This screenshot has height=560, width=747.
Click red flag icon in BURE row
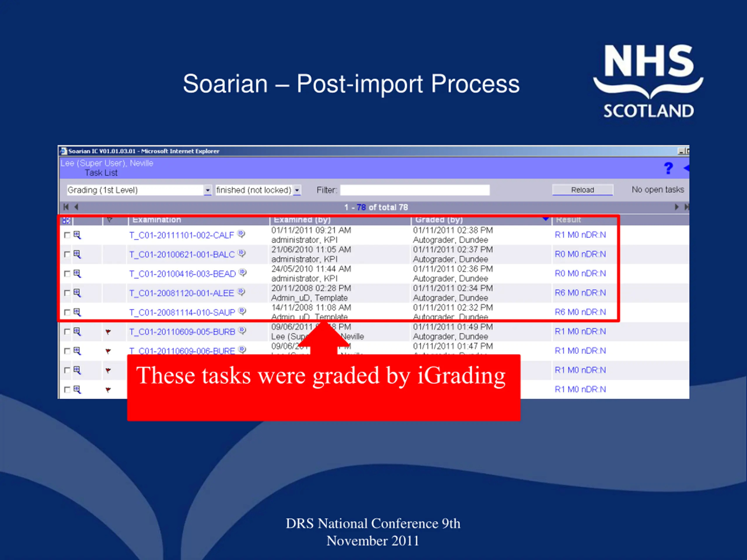click(x=108, y=351)
